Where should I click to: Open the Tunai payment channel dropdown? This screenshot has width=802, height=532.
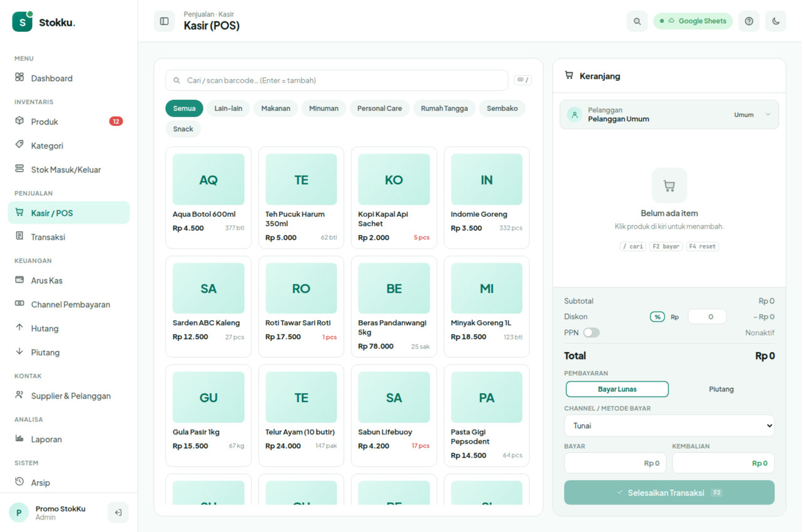pyautogui.click(x=669, y=425)
